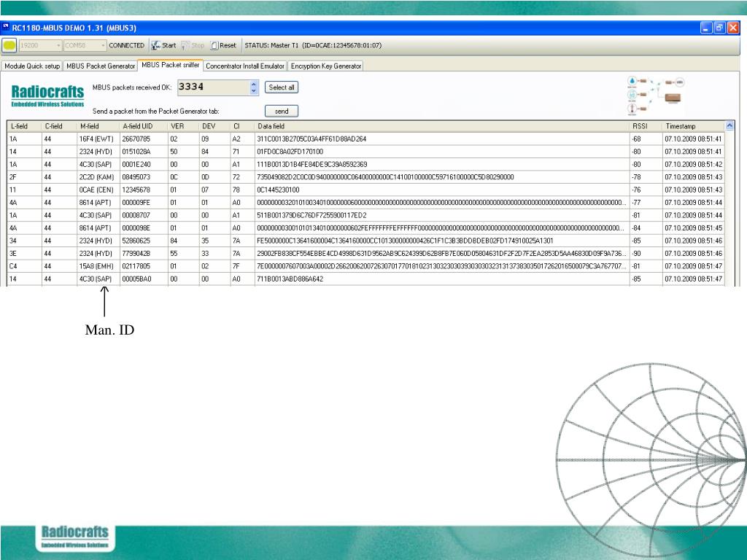This screenshot has width=747, height=560.
Task: Click the Timestamp column header
Action: point(693,126)
